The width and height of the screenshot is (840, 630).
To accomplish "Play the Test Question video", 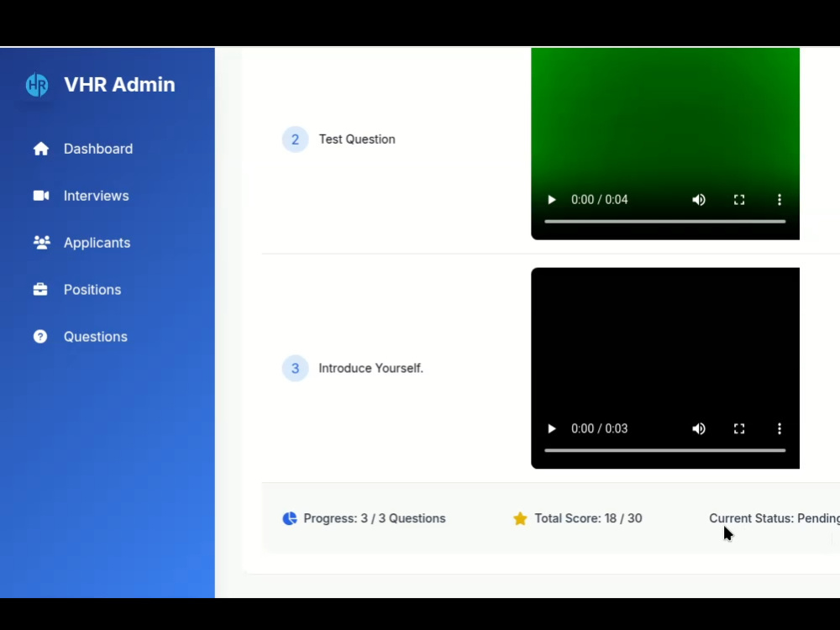I will 551,200.
